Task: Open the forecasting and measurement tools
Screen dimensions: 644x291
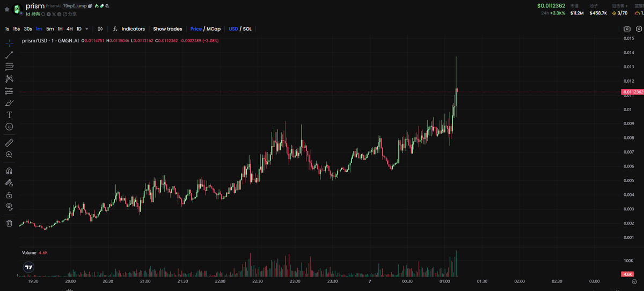Action: 9,91
